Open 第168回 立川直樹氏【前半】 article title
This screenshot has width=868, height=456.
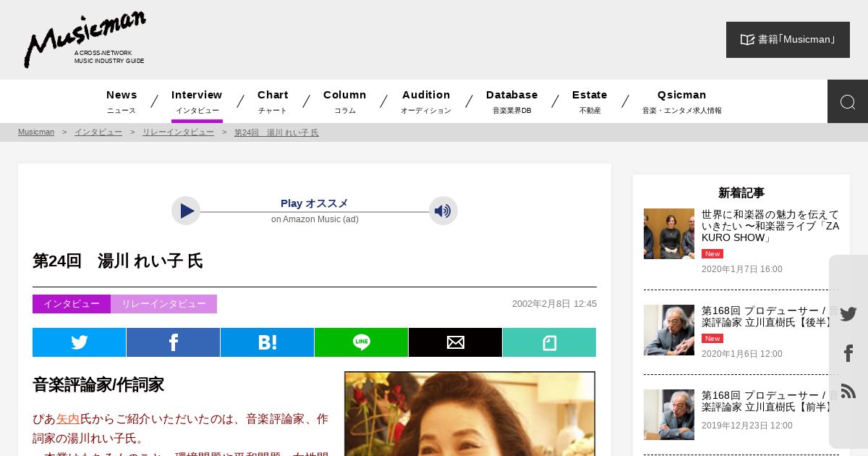pos(770,401)
